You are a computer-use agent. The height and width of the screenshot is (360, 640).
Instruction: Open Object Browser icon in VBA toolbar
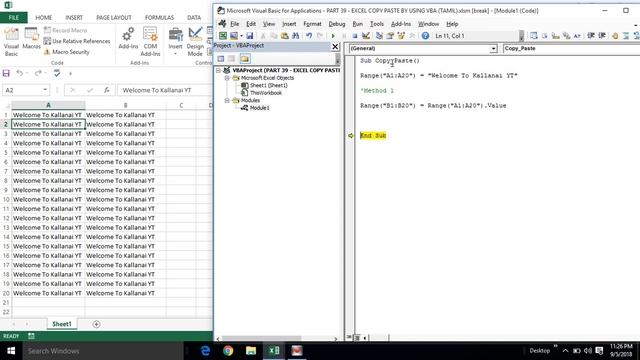pyautogui.click(x=401, y=36)
